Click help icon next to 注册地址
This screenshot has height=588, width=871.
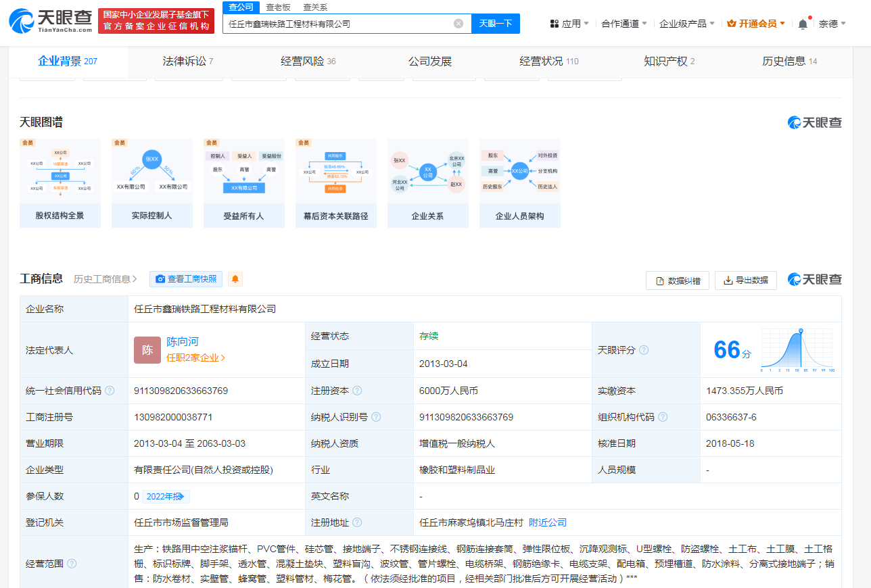[357, 522]
